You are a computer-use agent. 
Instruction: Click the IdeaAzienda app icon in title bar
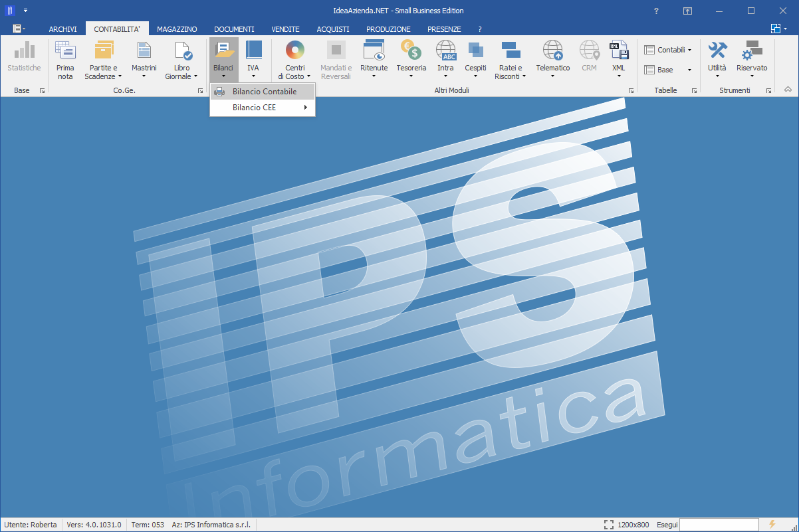click(x=10, y=11)
